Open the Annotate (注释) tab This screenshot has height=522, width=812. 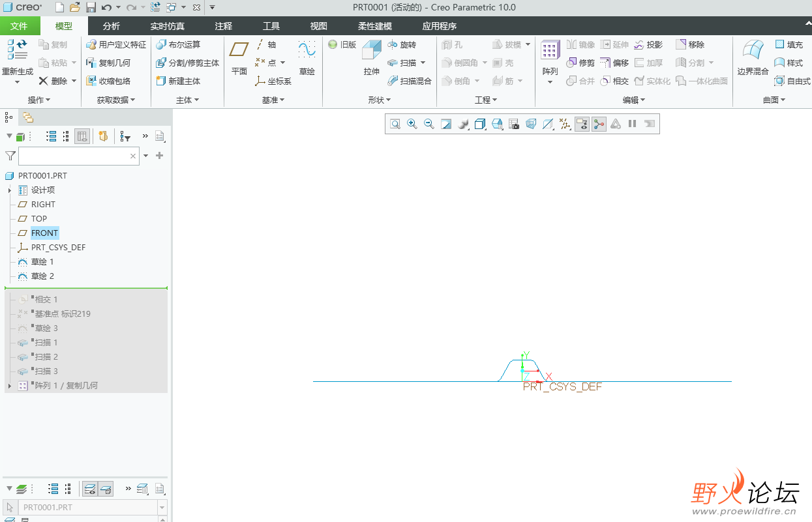tap(224, 26)
